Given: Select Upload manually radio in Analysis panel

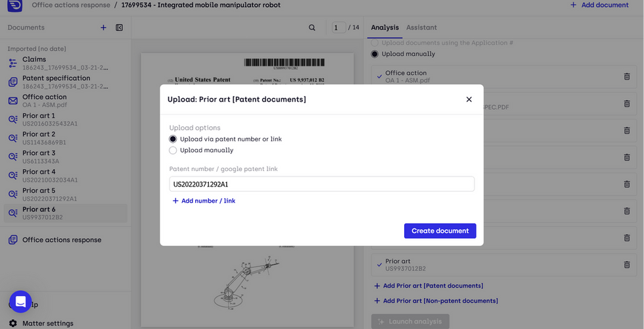Looking at the screenshot, I should (x=375, y=54).
